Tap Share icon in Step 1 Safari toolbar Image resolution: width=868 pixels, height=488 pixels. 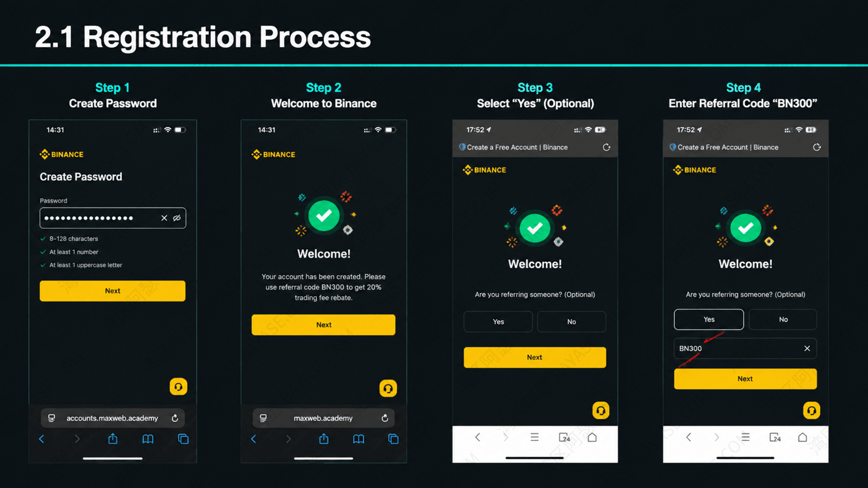point(113,438)
